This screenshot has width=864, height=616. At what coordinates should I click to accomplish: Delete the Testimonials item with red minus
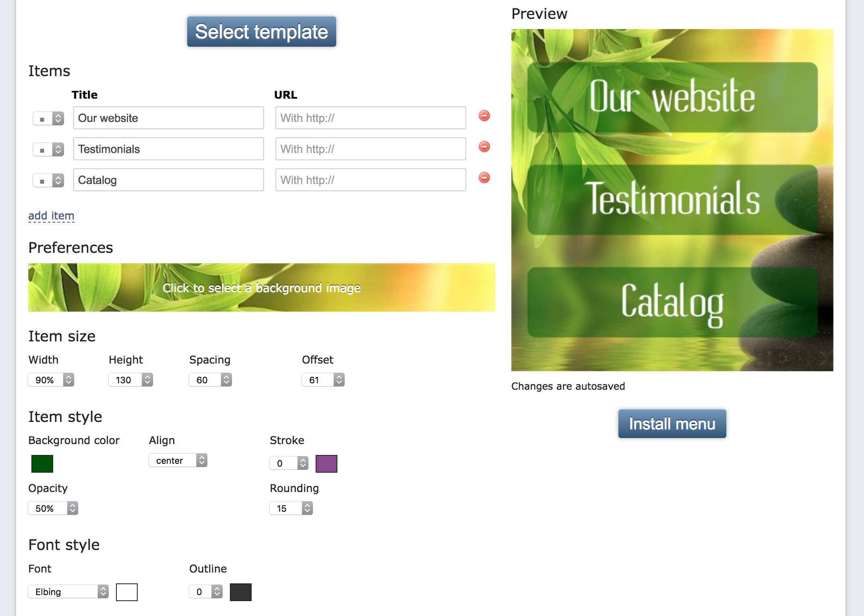point(484,147)
